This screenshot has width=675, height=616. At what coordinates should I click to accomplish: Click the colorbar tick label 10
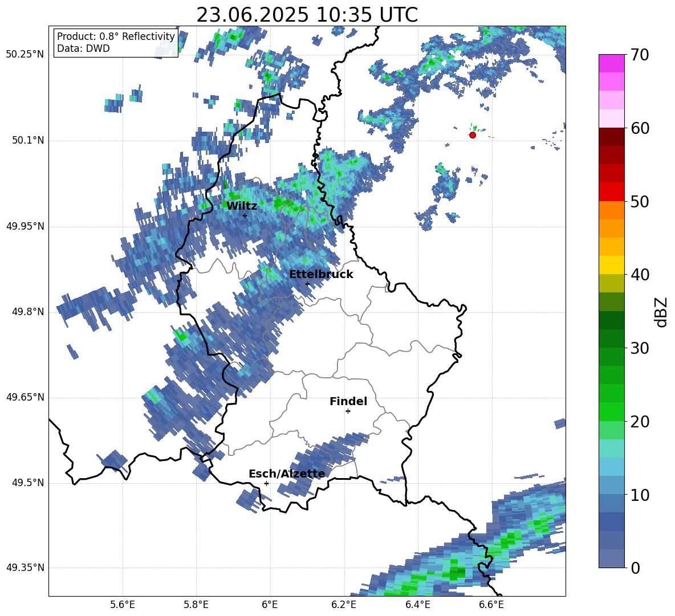[x=640, y=495]
